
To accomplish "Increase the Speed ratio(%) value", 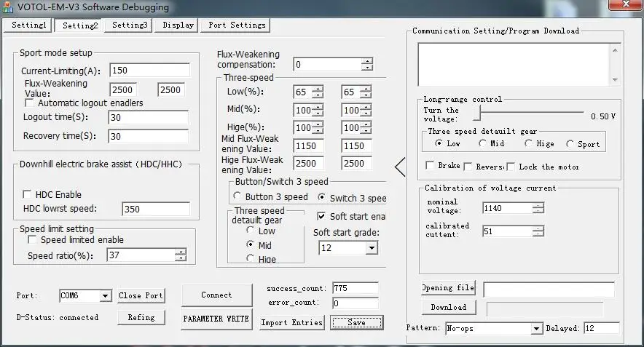I will [180, 252].
